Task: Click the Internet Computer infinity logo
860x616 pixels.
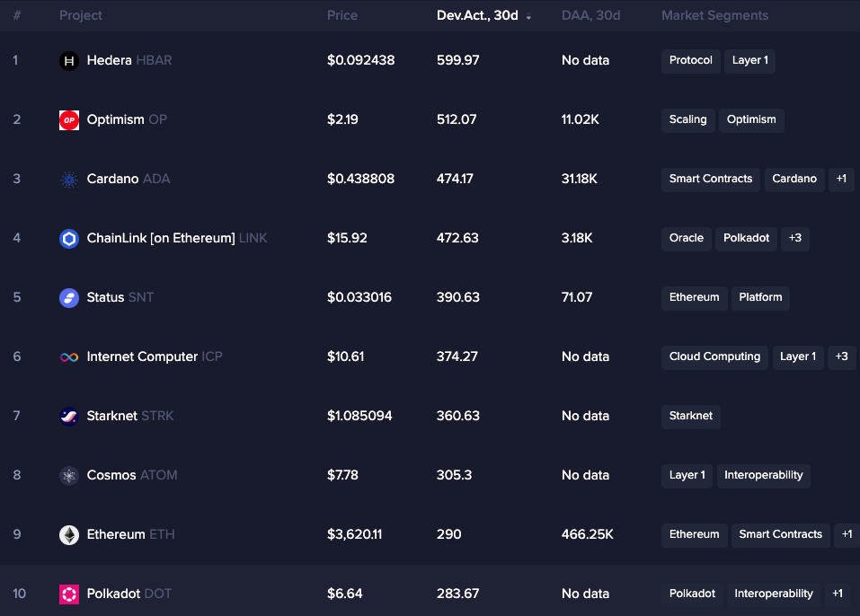Action: pyautogui.click(x=69, y=357)
